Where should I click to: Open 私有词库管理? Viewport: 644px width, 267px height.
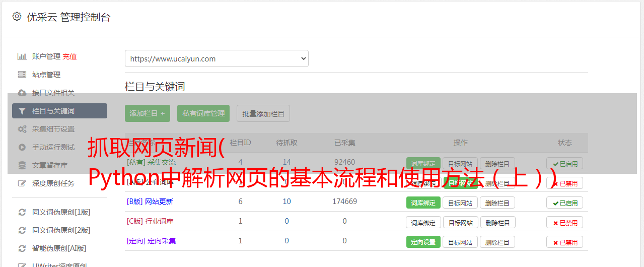click(x=203, y=113)
